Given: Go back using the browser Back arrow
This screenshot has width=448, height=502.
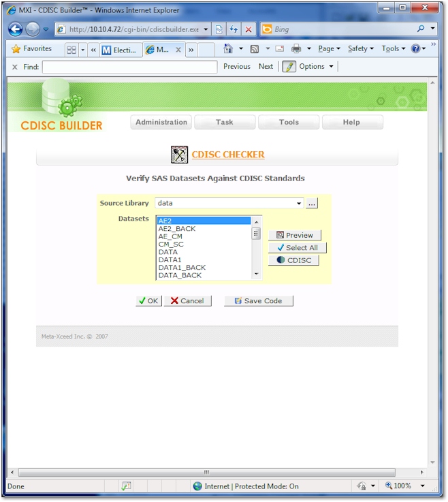Looking at the screenshot, I should [15, 29].
